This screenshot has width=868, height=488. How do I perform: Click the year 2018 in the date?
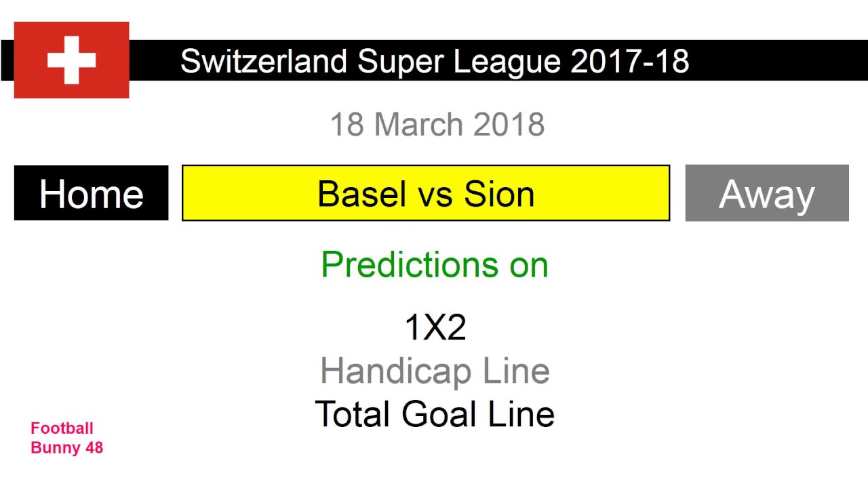tap(509, 125)
